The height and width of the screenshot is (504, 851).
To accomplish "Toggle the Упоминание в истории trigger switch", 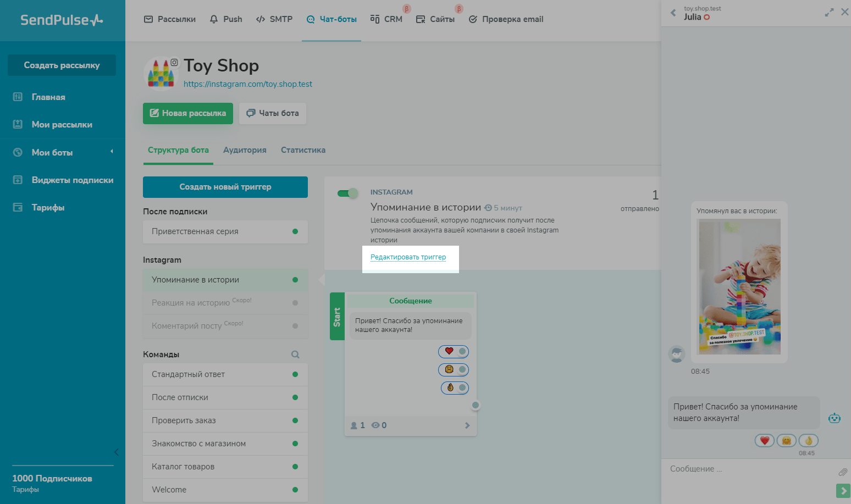I will tap(347, 193).
